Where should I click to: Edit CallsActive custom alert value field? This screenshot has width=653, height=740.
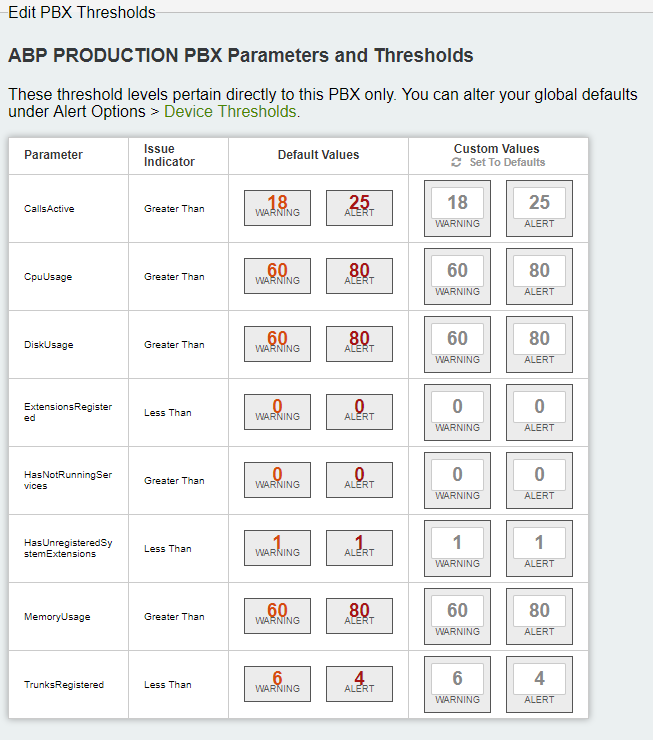(539, 202)
